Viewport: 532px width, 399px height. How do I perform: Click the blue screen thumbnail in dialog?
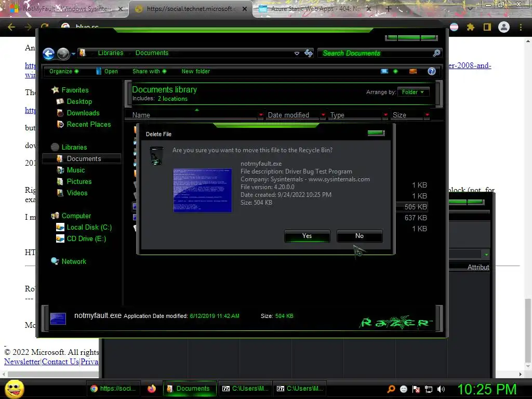[x=203, y=190]
